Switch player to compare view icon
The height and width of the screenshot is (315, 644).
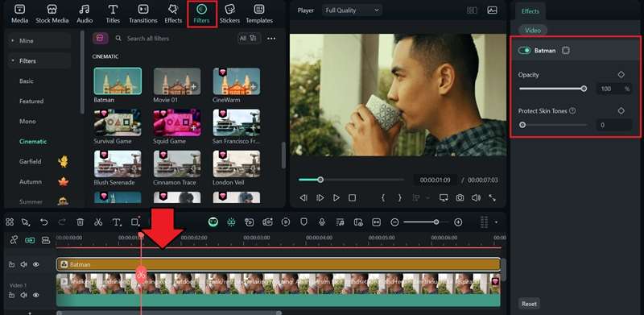[x=472, y=10]
